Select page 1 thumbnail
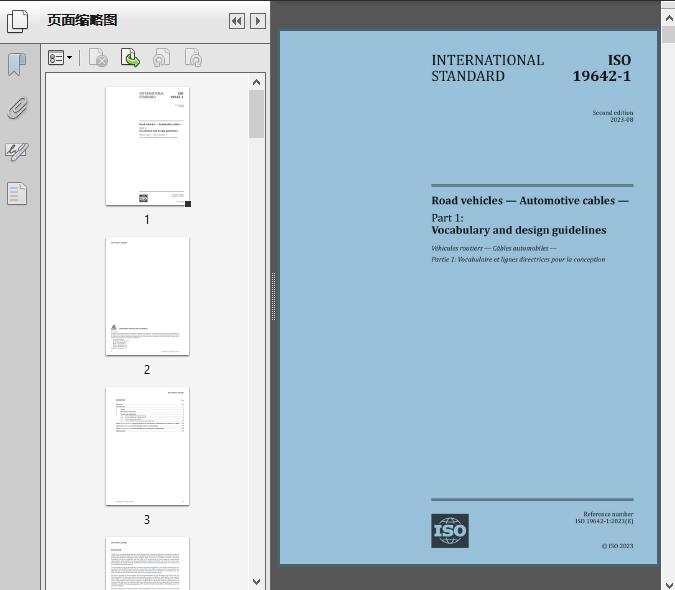This screenshot has height=590, width=675. tap(147, 146)
